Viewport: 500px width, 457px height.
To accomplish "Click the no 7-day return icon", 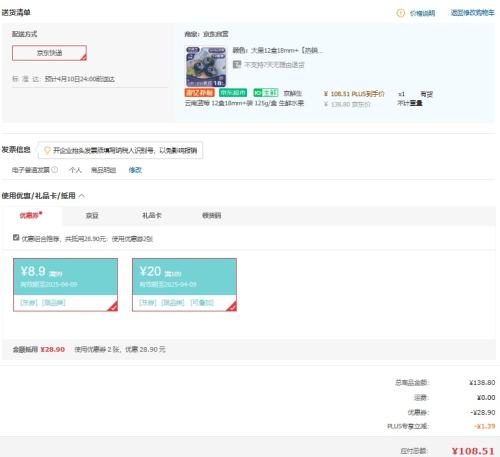I will 237,64.
